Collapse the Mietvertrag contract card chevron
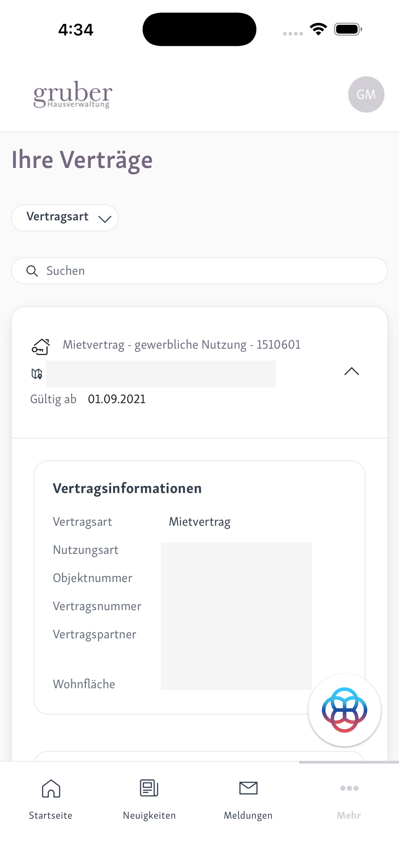The width and height of the screenshot is (399, 868). coord(352,371)
